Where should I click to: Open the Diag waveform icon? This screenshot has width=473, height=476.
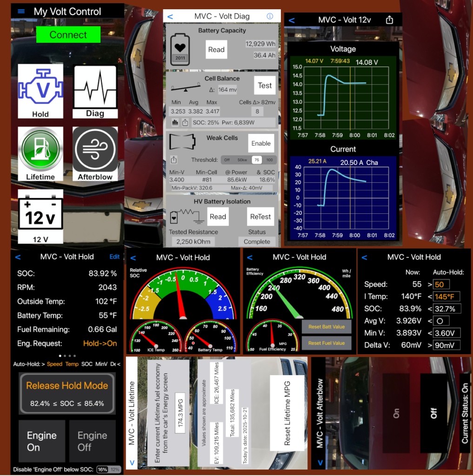tap(95, 91)
